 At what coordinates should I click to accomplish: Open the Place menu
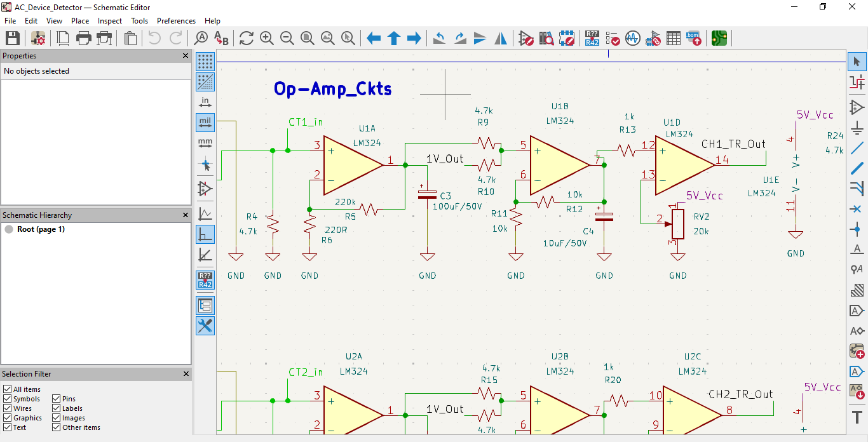(80, 21)
